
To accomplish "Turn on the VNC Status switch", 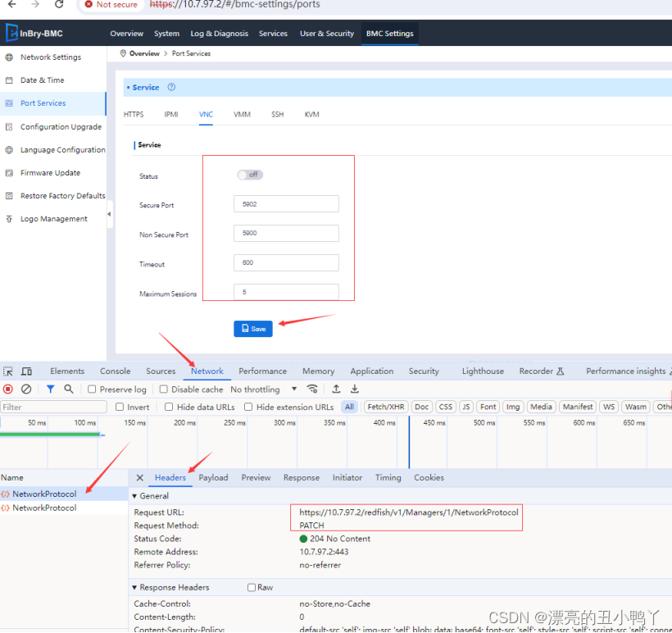I will pos(250,175).
